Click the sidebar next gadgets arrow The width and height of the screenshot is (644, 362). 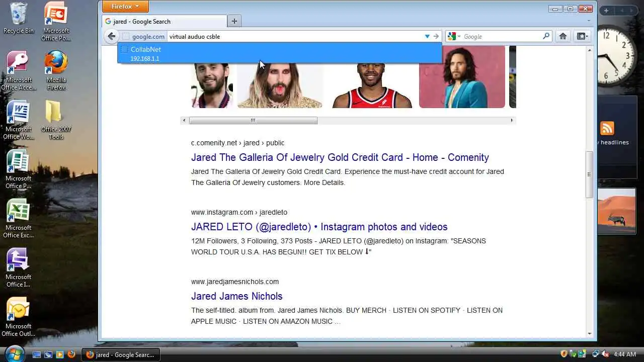tap(631, 11)
